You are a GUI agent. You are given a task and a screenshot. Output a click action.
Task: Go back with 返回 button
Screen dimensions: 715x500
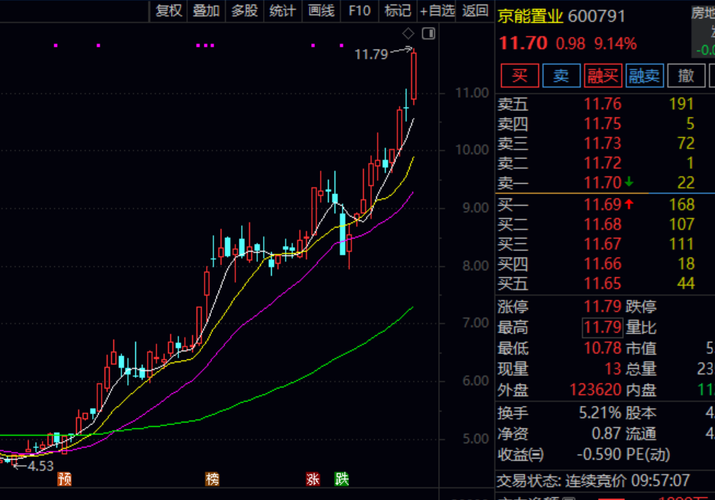tap(475, 10)
